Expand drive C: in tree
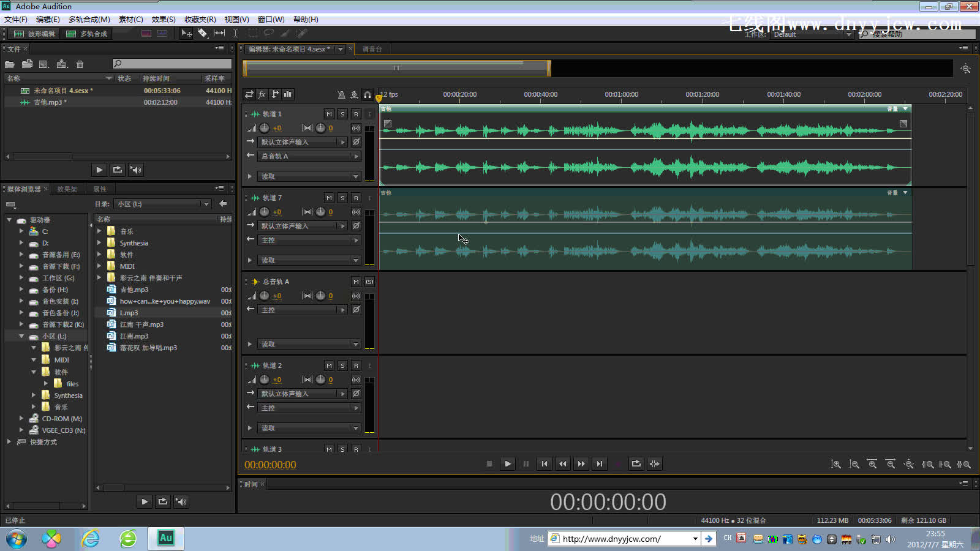The image size is (980, 551). pos(21,231)
